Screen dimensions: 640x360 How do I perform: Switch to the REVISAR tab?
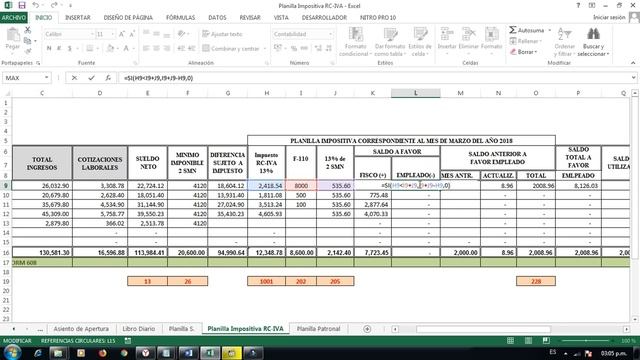point(250,18)
